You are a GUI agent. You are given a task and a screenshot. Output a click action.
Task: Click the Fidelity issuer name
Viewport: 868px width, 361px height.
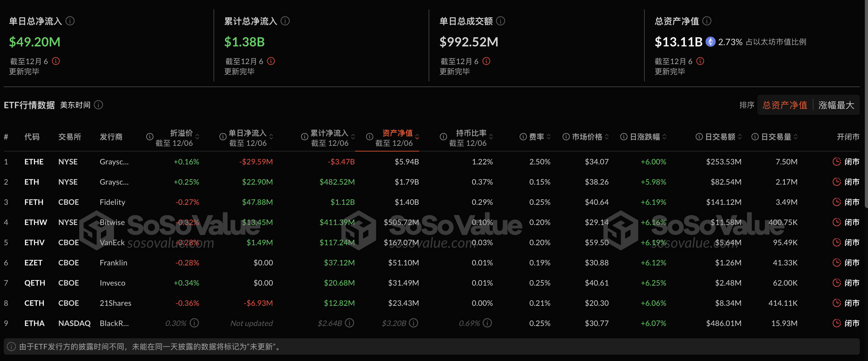coord(112,202)
